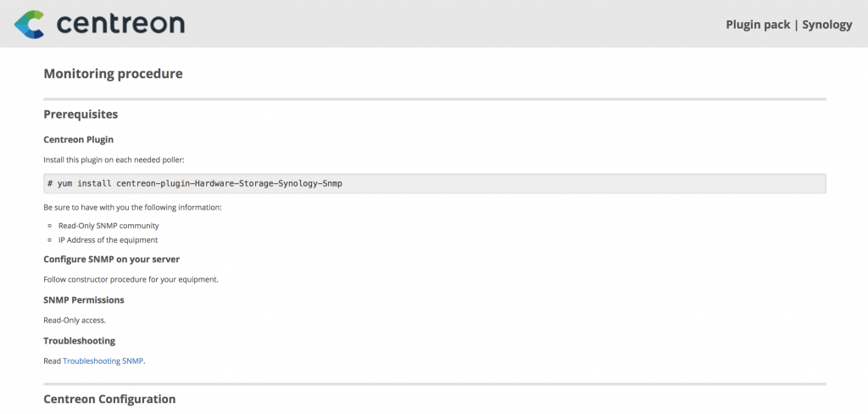Click 'Follow constructor procedure for your equipment' text
The height and width of the screenshot is (414, 868).
tap(131, 279)
